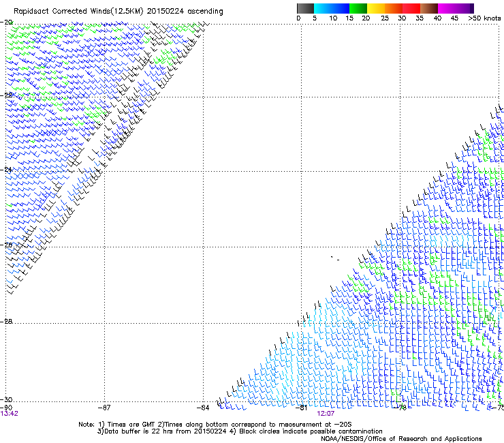This screenshot has height=443, width=504.
Task: Click the '>50 knots' legend label
Action: click(x=484, y=18)
